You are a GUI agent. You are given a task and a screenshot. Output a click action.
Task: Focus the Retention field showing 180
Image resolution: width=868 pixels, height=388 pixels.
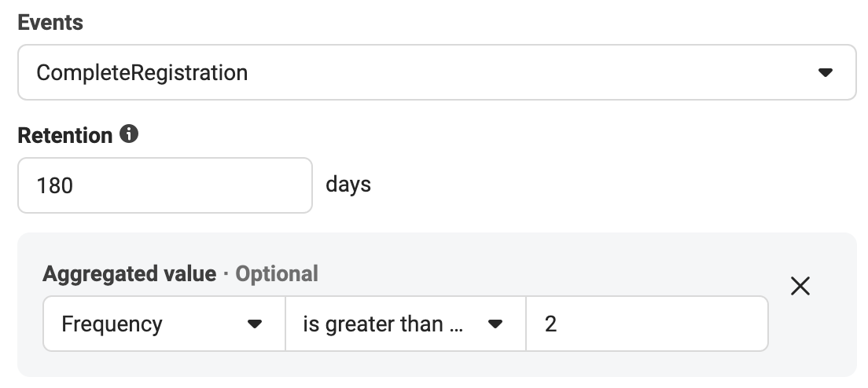coord(165,185)
